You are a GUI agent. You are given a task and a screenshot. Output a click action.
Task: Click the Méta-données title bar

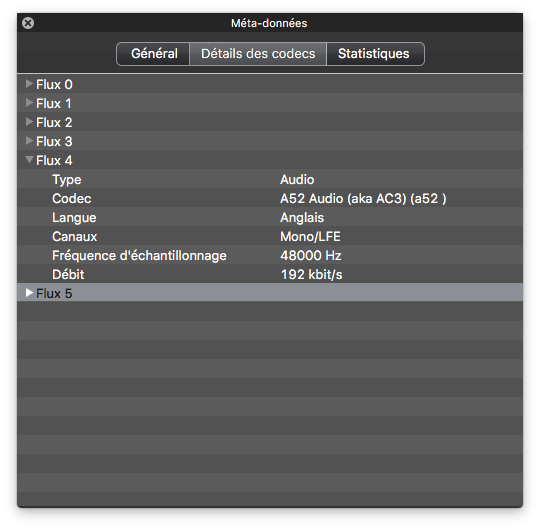pyautogui.click(x=270, y=23)
